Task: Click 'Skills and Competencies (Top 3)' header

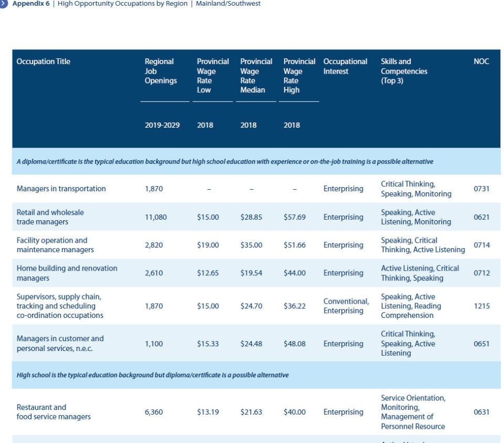Action: [404, 71]
